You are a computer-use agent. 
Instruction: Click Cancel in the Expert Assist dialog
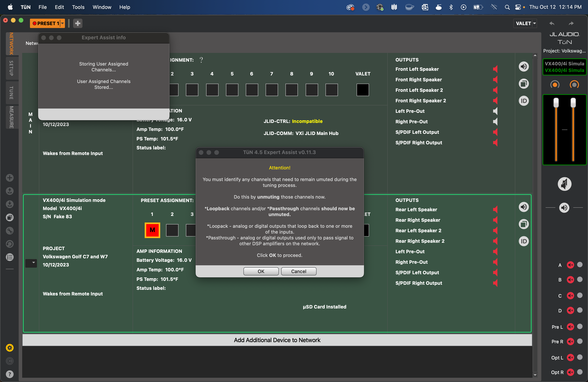pos(298,271)
